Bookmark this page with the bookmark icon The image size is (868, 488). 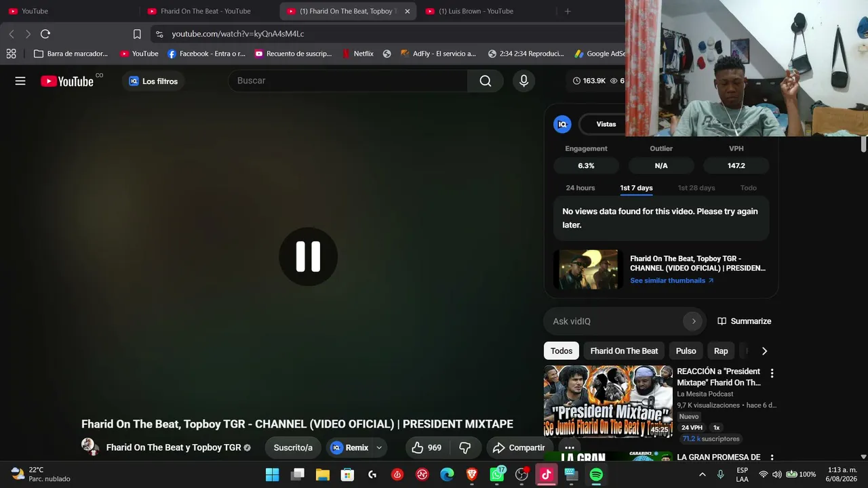[x=137, y=34]
